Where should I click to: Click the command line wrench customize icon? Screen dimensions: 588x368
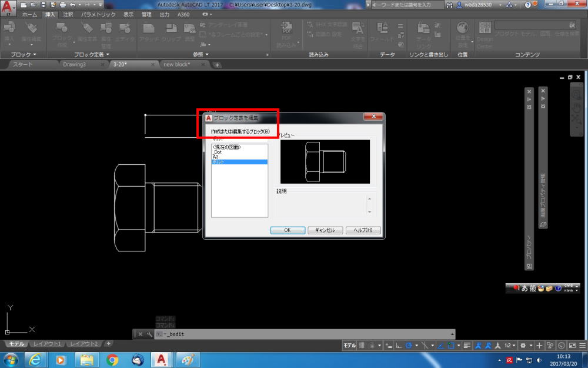(149, 334)
